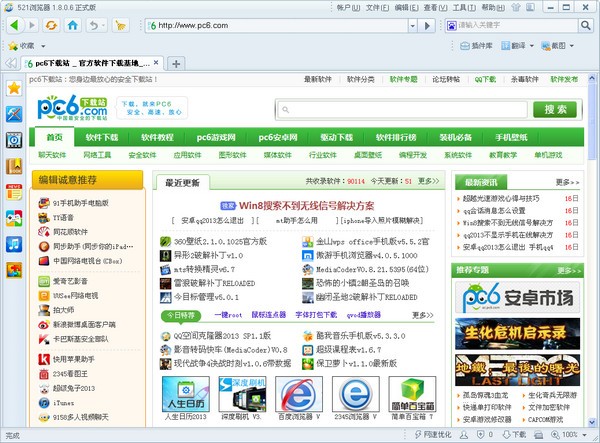Click the browser keyword search field

pyautogui.click(x=517, y=26)
